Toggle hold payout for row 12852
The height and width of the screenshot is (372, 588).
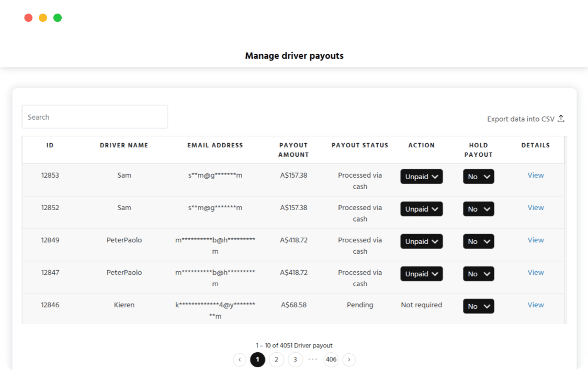click(x=478, y=208)
